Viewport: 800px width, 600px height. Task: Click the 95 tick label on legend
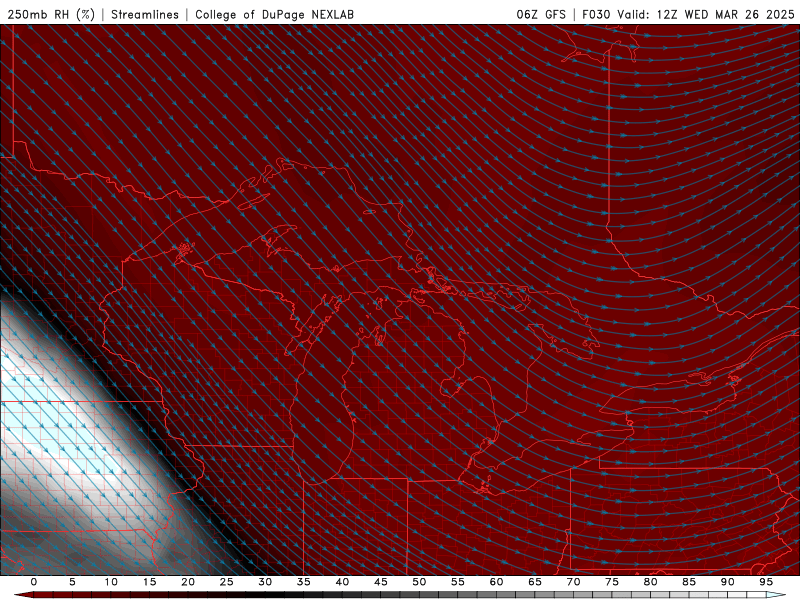766,582
